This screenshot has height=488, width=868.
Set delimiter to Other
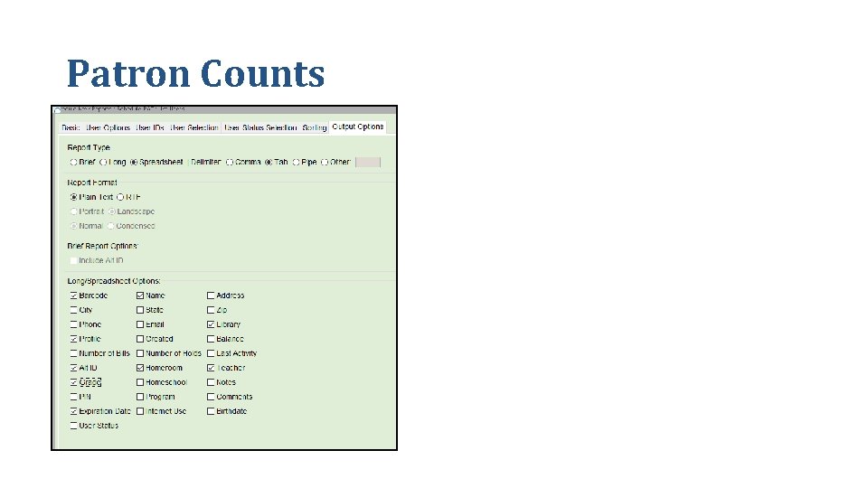tap(325, 162)
